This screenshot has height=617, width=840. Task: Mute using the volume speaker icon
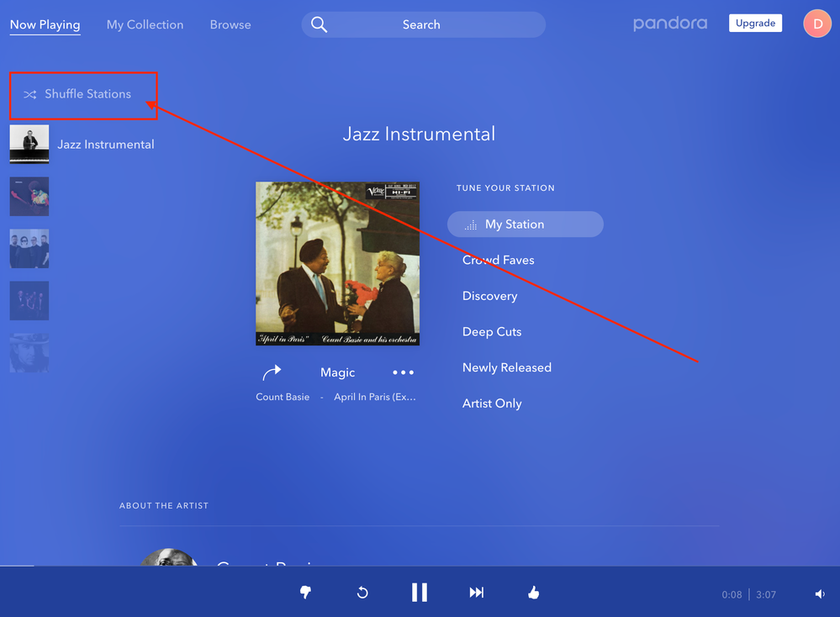point(820,594)
